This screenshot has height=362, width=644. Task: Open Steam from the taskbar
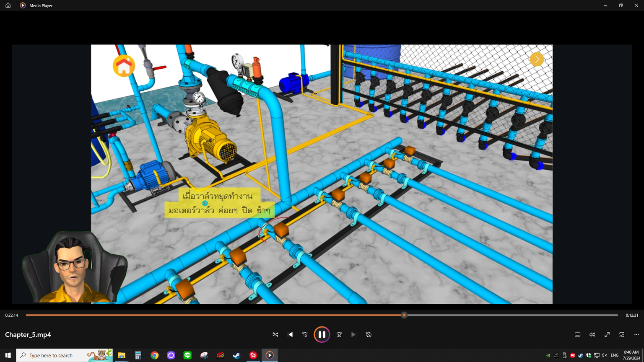(236, 355)
